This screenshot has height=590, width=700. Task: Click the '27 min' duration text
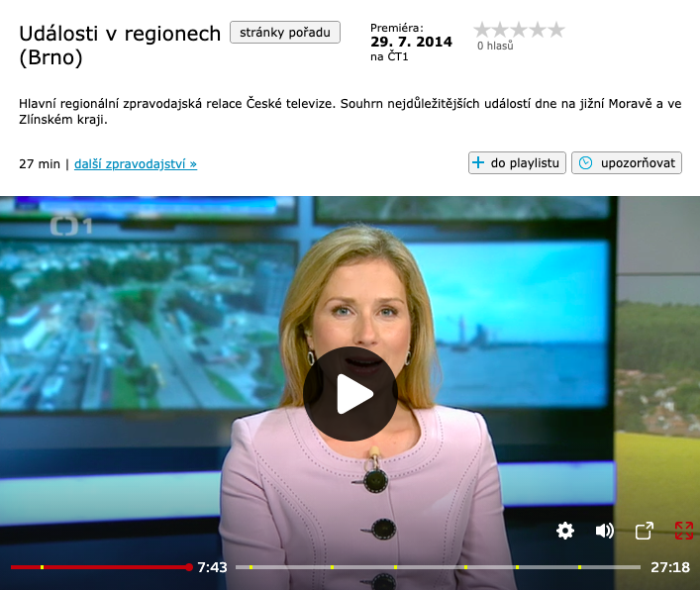[40, 163]
